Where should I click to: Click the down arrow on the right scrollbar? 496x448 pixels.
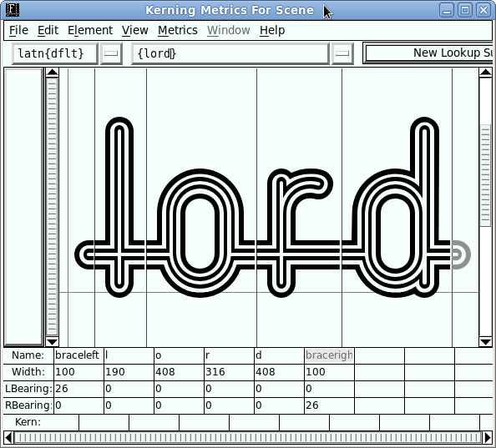[x=485, y=341]
